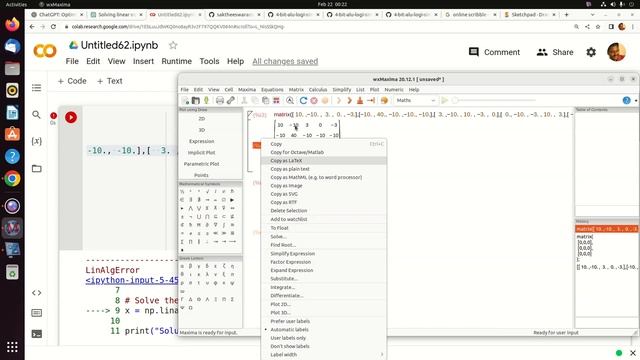Open the Maths cell-style dropdown in wxMaxima

tap(416, 100)
